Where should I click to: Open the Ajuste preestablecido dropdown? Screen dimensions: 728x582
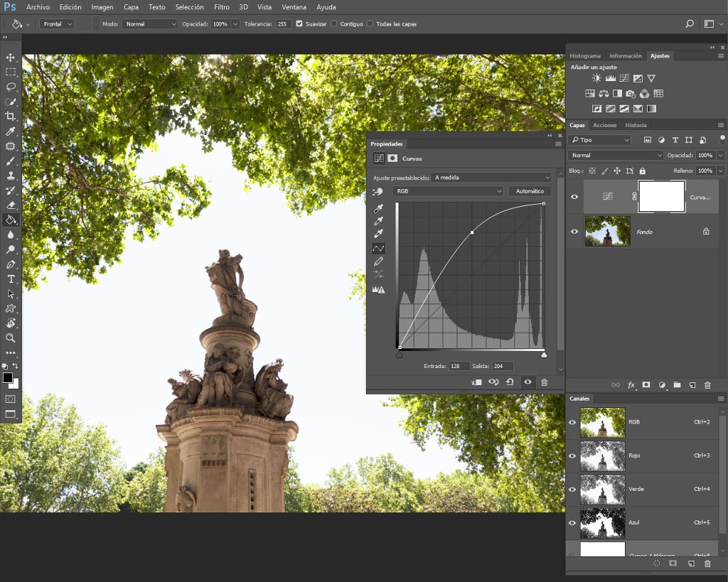(491, 177)
